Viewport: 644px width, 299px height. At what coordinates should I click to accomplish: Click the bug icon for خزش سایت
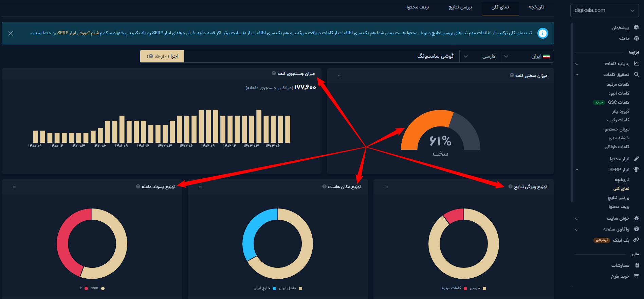[636, 218]
